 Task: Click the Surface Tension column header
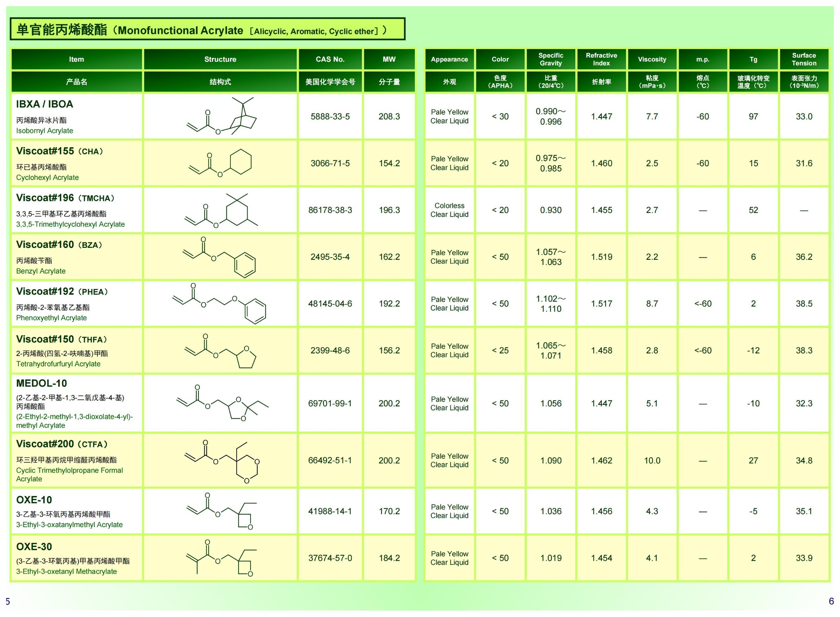point(804,59)
